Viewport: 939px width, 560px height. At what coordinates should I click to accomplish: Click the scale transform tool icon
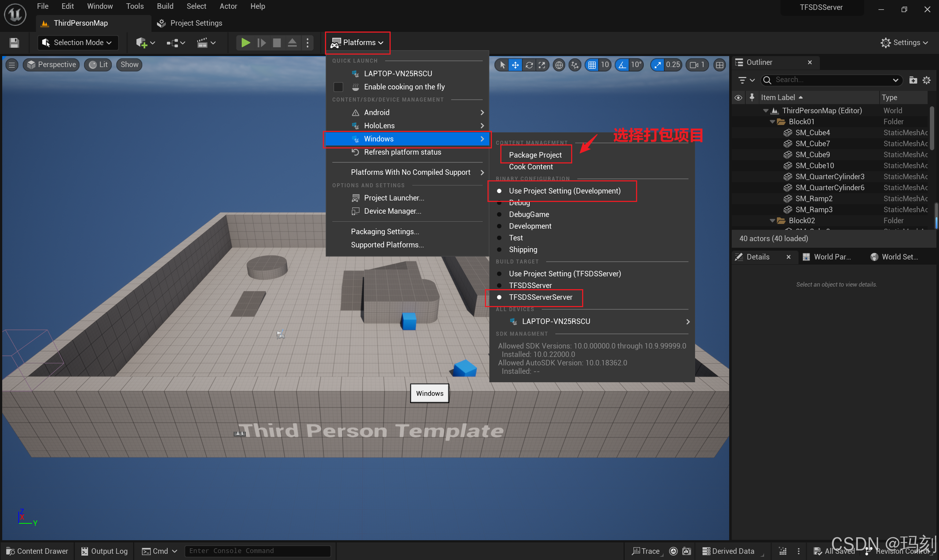[542, 65]
